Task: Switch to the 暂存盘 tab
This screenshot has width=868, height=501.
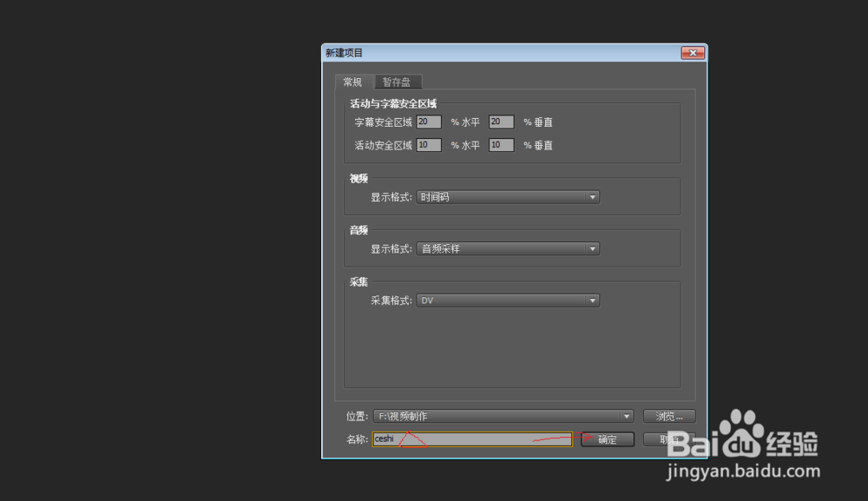Action: 398,82
